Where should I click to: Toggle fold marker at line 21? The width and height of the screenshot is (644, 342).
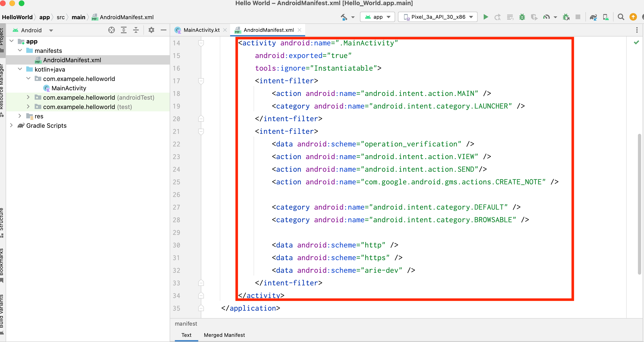[x=201, y=131]
